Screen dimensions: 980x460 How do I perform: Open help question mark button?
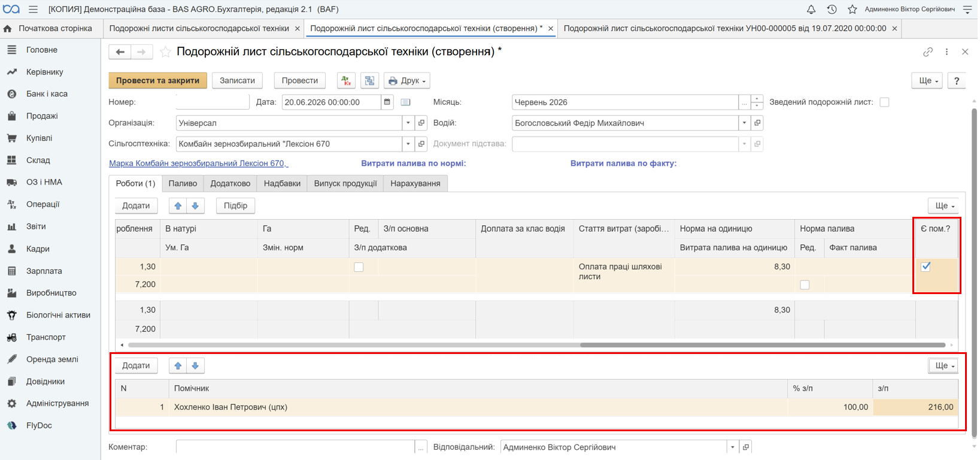tap(957, 80)
